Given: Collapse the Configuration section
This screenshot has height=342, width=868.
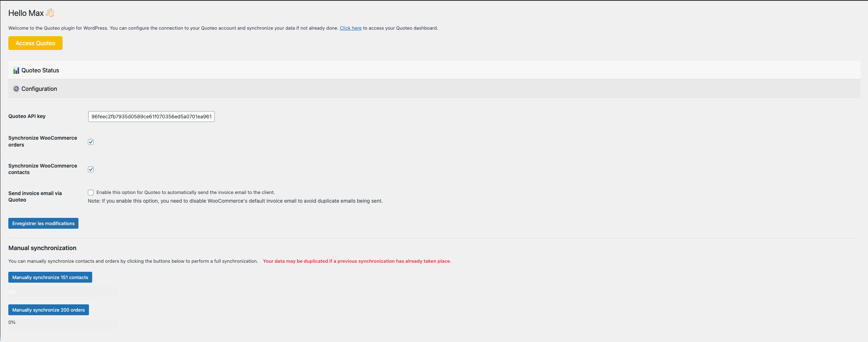Looking at the screenshot, I should 39,89.
